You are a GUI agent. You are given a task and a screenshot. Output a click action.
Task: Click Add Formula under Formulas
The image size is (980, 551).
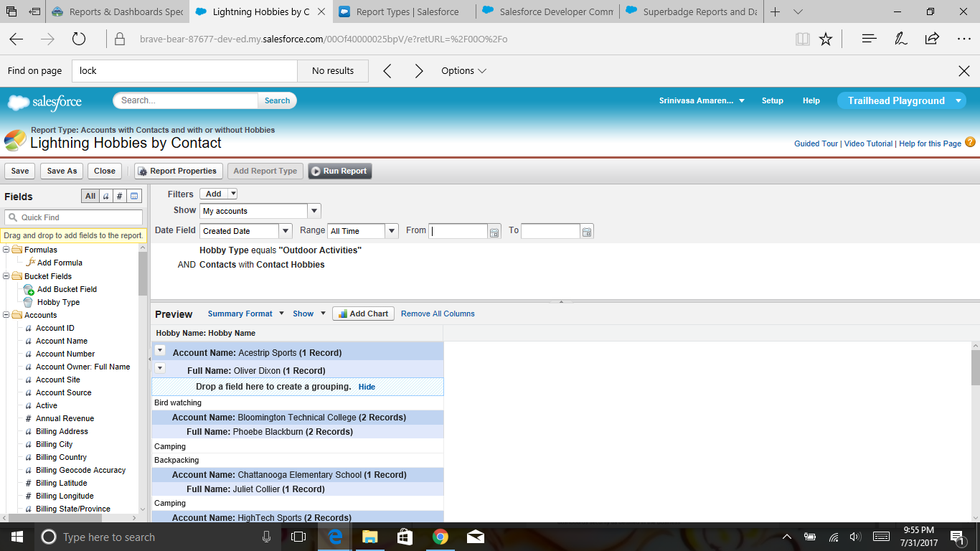point(60,263)
